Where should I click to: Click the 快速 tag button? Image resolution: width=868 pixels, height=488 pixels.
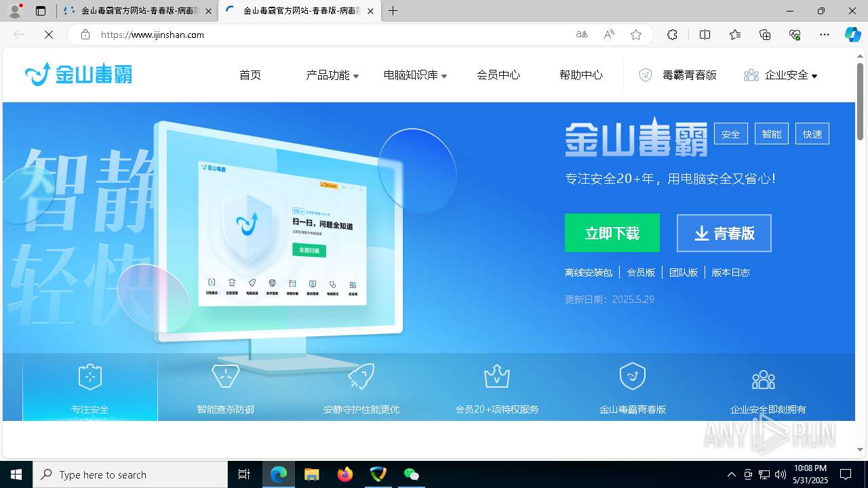point(812,134)
